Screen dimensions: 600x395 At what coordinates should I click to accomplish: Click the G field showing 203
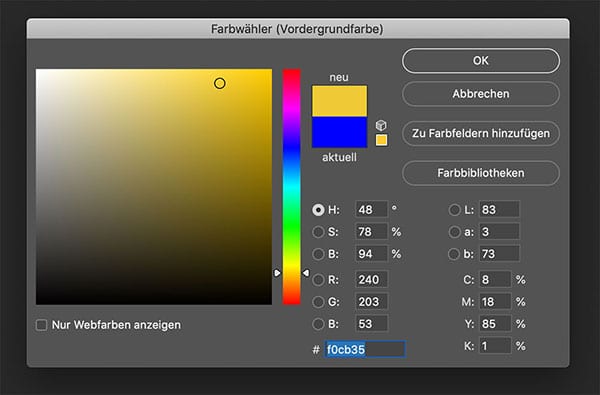point(372,302)
